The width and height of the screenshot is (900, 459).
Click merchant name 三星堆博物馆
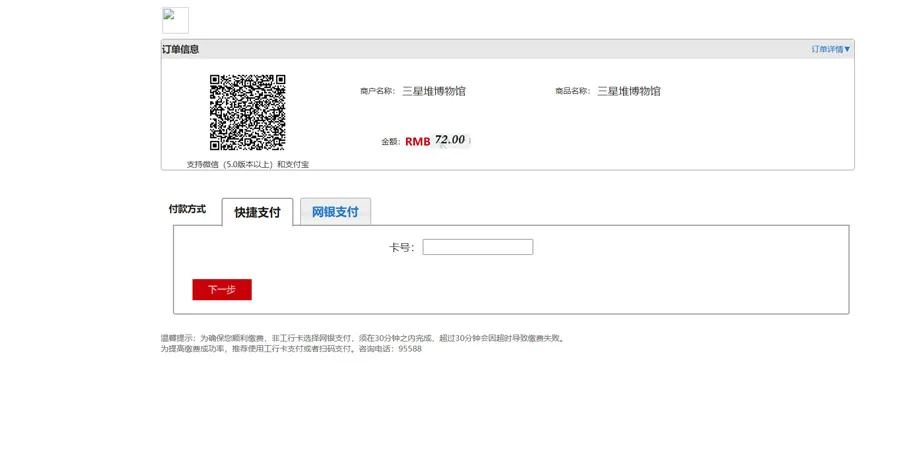point(434,91)
